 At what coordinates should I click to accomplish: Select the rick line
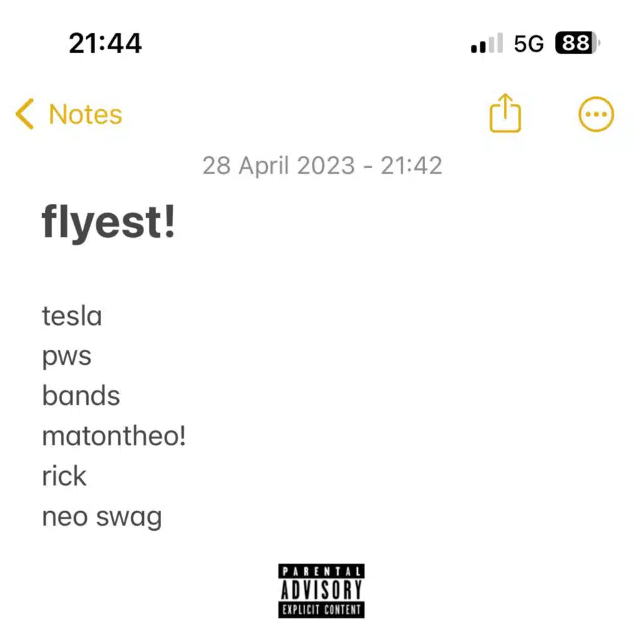(64, 476)
